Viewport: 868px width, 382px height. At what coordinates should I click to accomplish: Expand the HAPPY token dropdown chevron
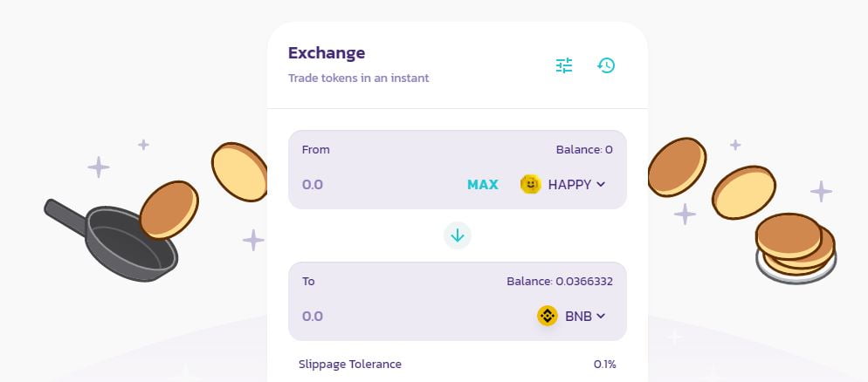click(x=601, y=184)
